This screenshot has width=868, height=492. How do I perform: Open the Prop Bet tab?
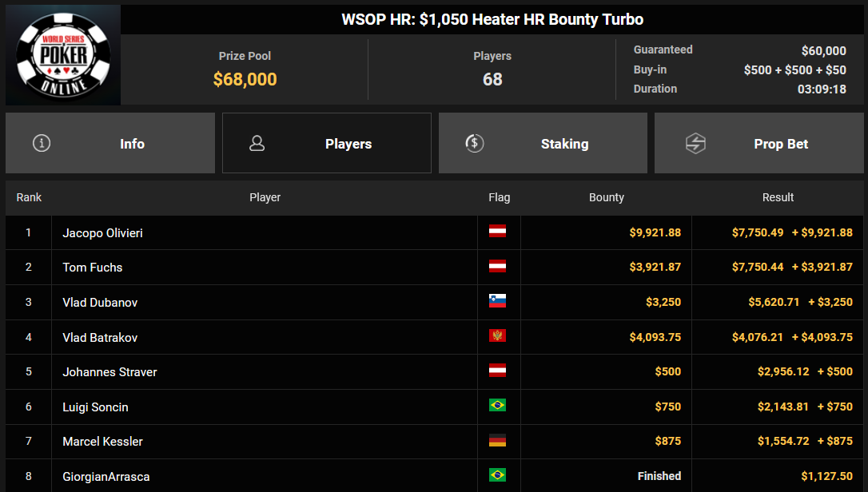pos(759,143)
